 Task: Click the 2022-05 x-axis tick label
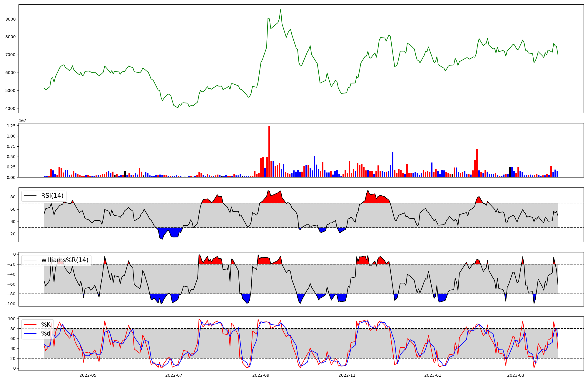(88, 375)
